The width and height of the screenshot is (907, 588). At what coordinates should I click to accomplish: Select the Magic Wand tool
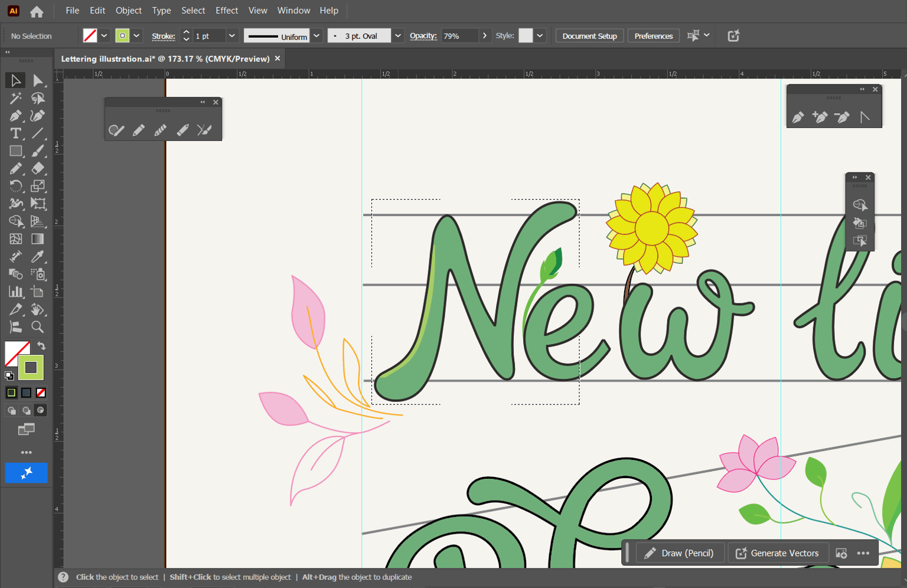coord(15,98)
